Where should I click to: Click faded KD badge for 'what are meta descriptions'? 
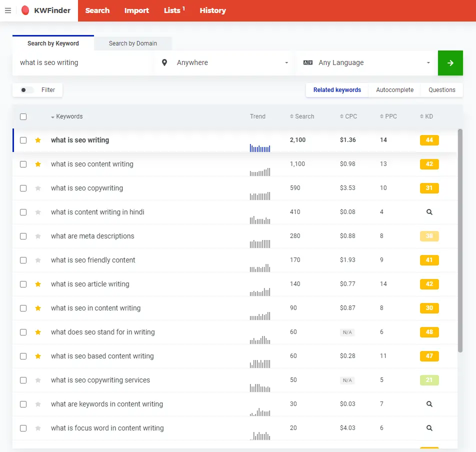point(429,236)
